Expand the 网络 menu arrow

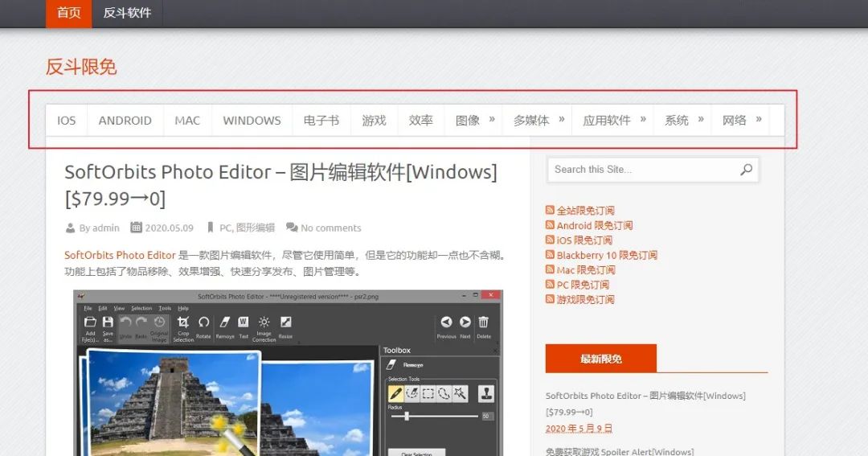759,119
